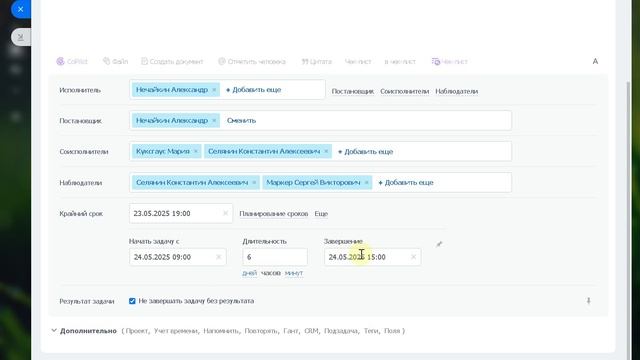Click grey collapse button below blue X
The width and height of the screenshot is (640, 360).
(x=20, y=37)
